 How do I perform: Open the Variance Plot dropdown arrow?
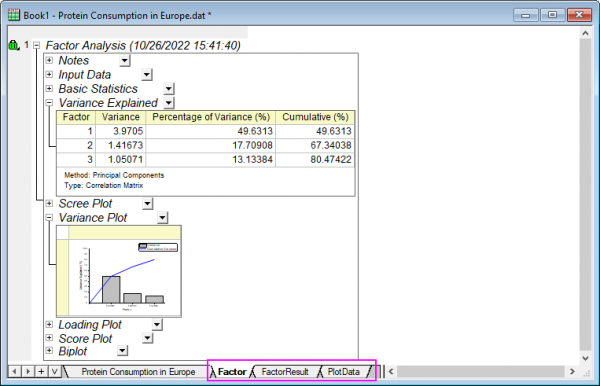click(x=163, y=218)
